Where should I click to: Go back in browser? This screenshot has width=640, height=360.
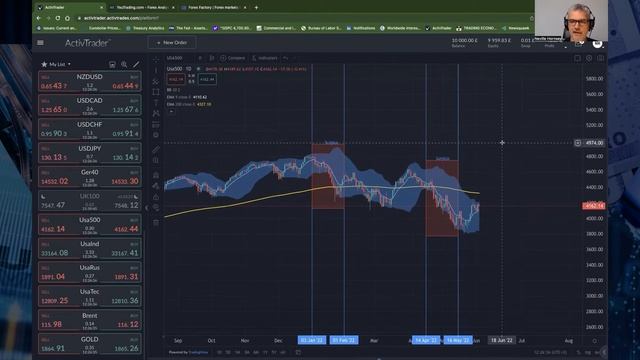pyautogui.click(x=39, y=18)
